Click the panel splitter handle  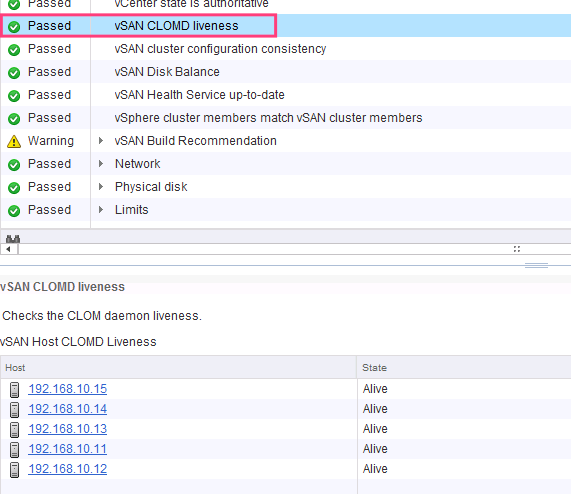[x=536, y=265]
